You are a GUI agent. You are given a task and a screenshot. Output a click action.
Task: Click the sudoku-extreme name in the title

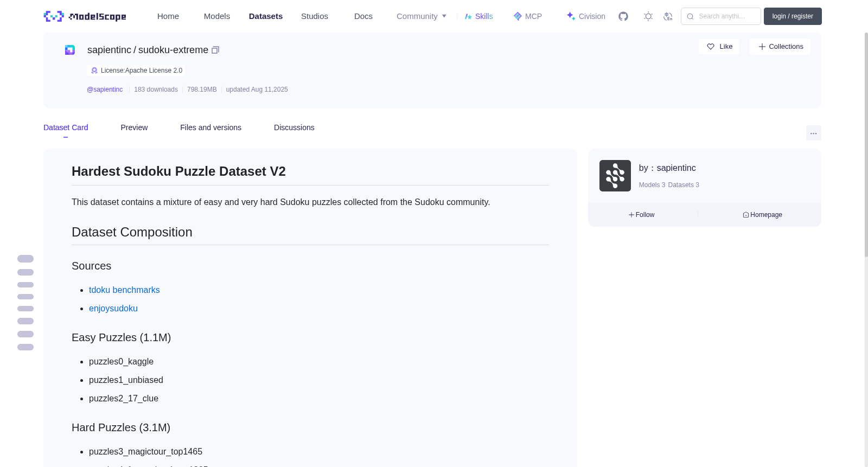pos(173,50)
